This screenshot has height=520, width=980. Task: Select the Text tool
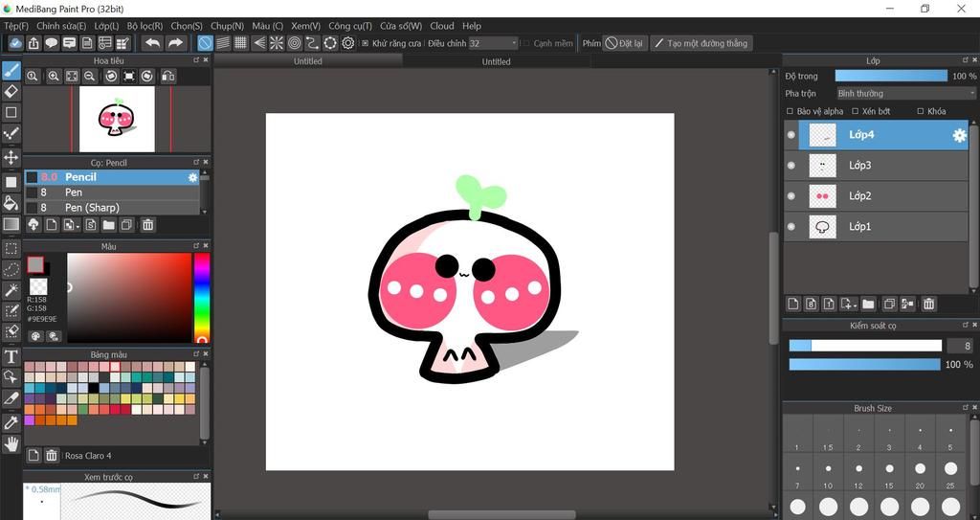click(x=11, y=356)
